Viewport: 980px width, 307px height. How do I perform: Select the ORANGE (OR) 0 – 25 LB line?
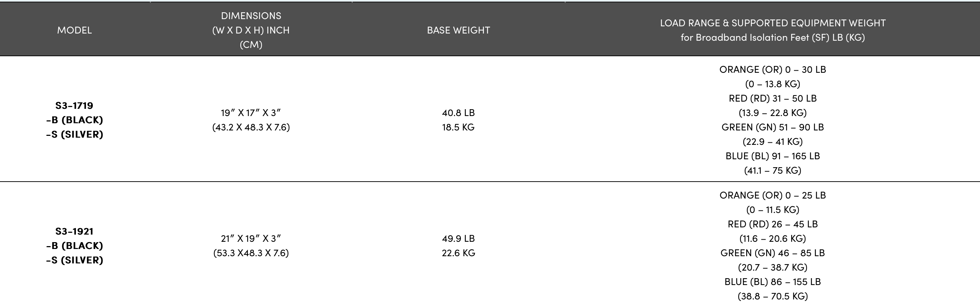(x=772, y=195)
